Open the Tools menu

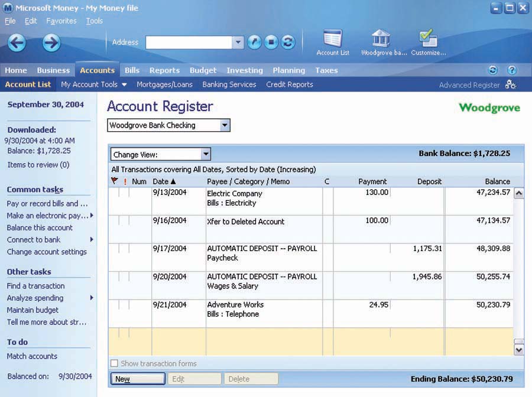tap(95, 21)
